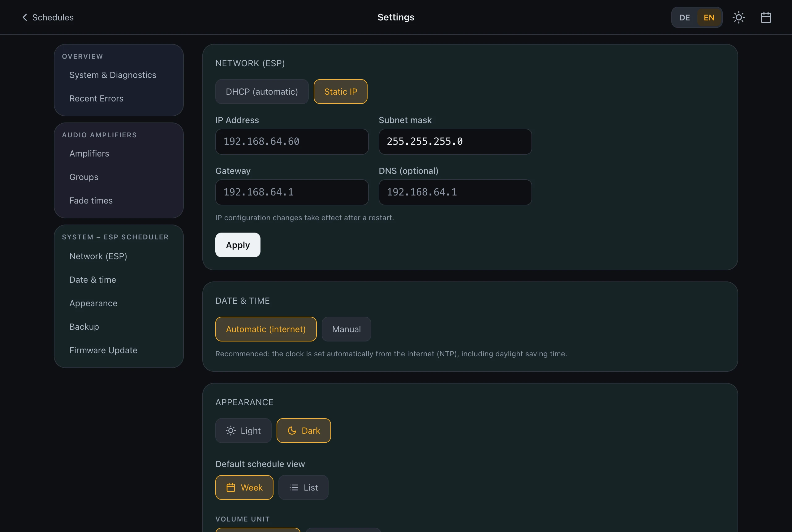Select Dark appearance theme

[303, 431]
